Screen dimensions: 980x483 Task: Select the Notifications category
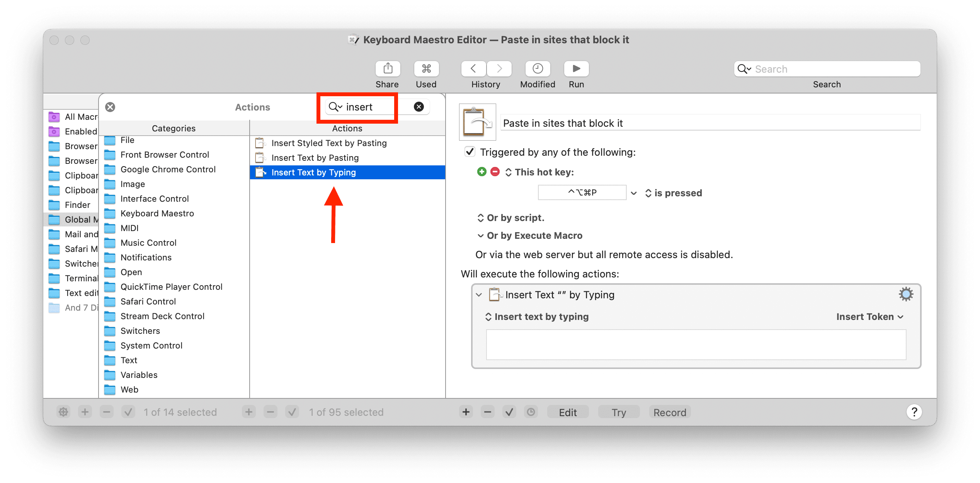(174, 257)
